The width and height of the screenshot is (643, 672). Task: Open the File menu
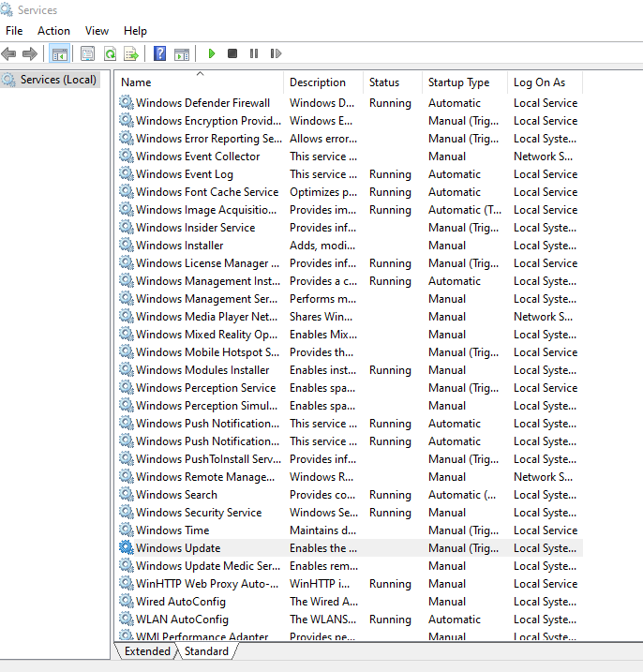point(14,31)
